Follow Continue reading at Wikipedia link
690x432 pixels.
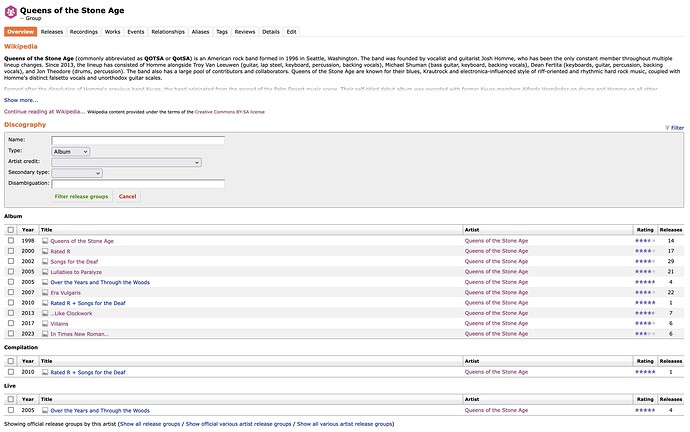pyautogui.click(x=44, y=112)
